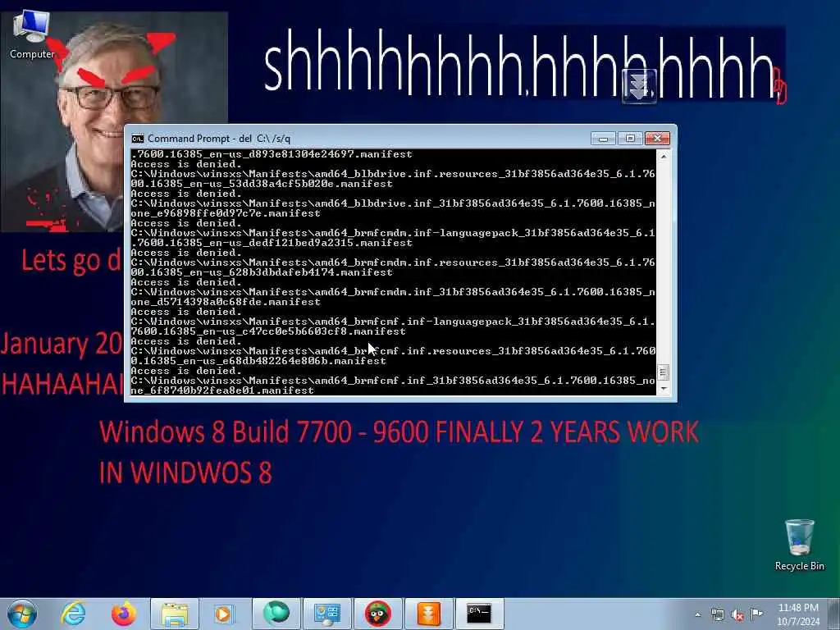
Task: Open the Action Center flag icon
Action: (756, 614)
